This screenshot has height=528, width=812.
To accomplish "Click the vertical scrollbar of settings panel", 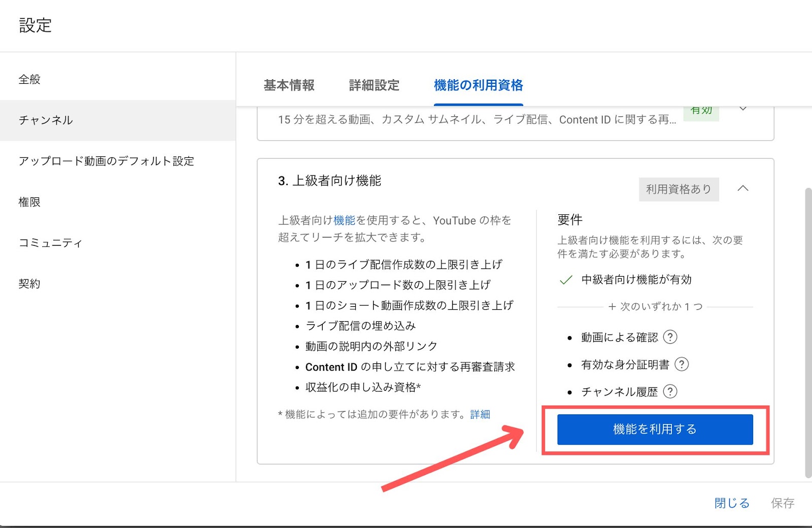I will pyautogui.click(x=808, y=333).
